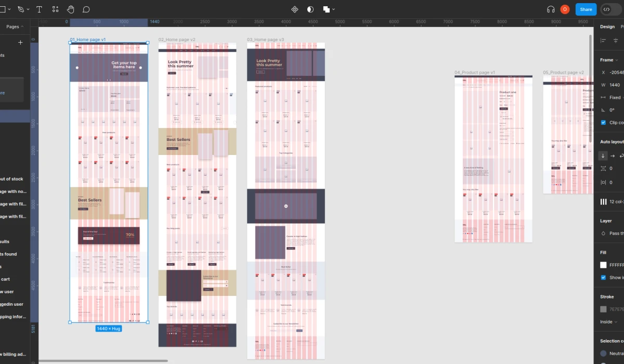Click the white FFFFFF fill color swatch
Screen dimensions: 624x364
pos(603,265)
